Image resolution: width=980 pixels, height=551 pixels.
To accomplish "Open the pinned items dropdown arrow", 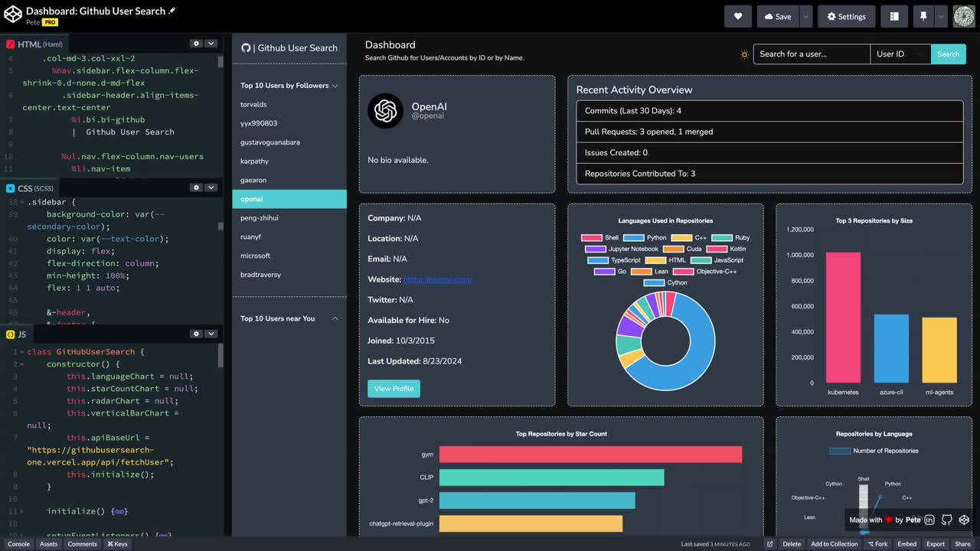I will pos(941,16).
